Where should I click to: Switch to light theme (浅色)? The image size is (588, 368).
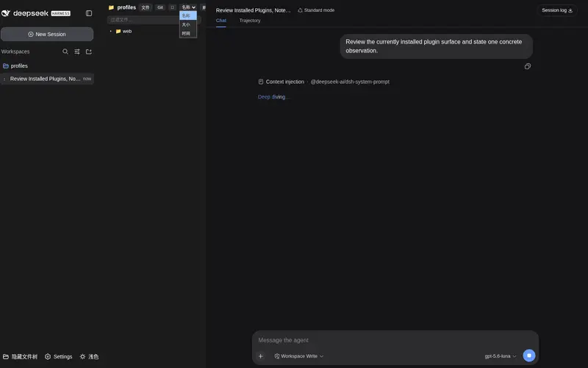click(89, 356)
